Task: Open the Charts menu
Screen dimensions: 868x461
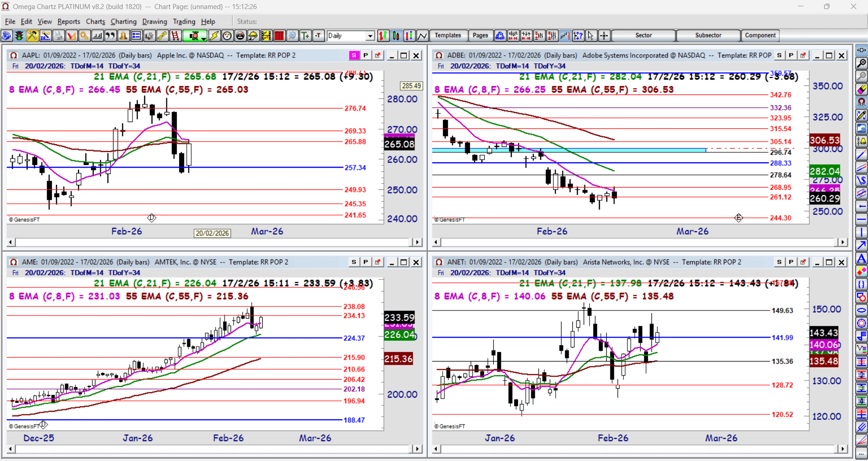Action: 95,21
